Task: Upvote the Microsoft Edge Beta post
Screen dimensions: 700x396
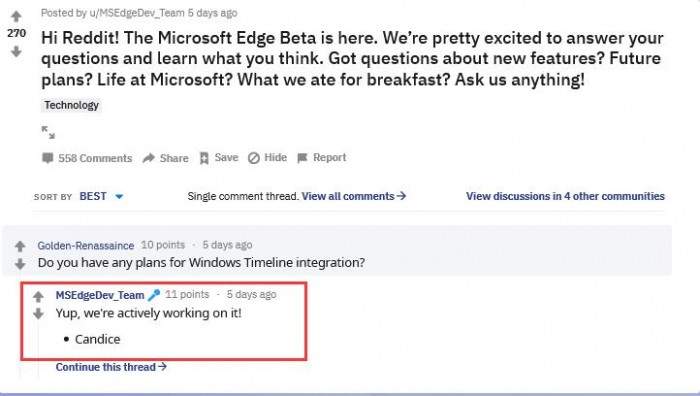Action: coord(16,17)
